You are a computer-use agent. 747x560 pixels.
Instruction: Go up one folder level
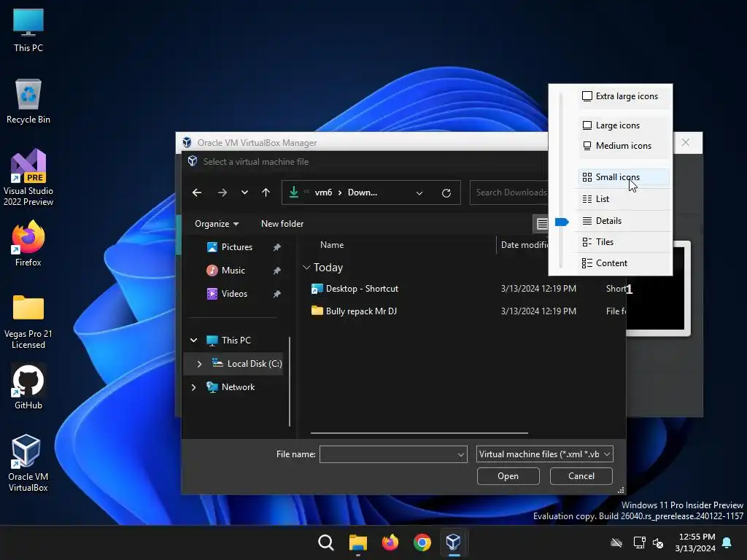coord(266,192)
